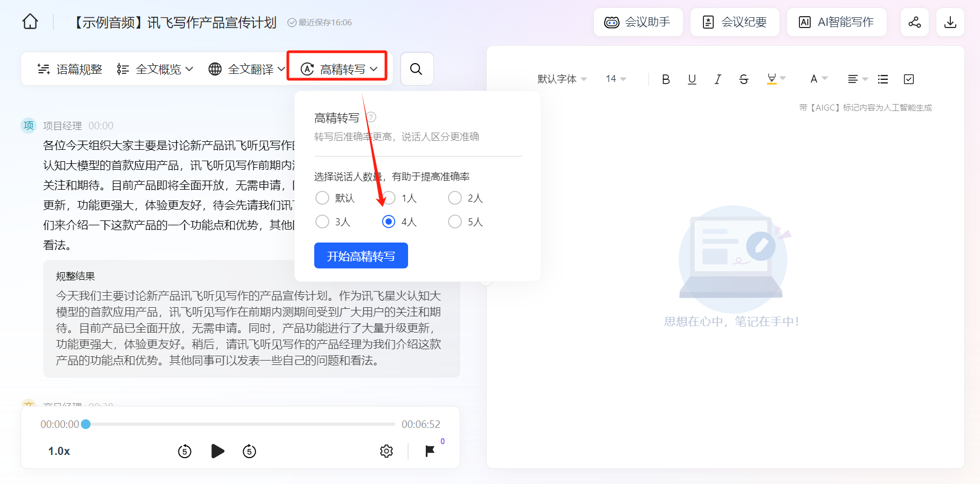Expand 全文翻译 dropdown

tap(247, 69)
